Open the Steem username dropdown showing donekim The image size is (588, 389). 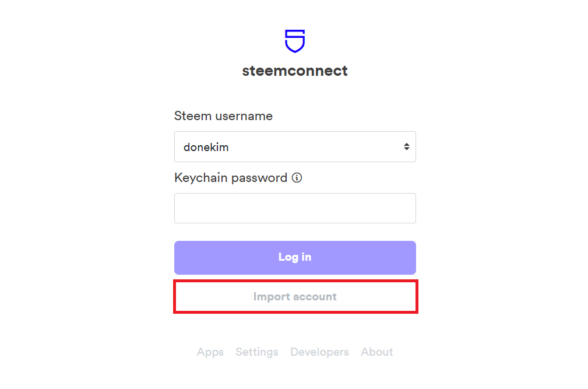pyautogui.click(x=295, y=146)
